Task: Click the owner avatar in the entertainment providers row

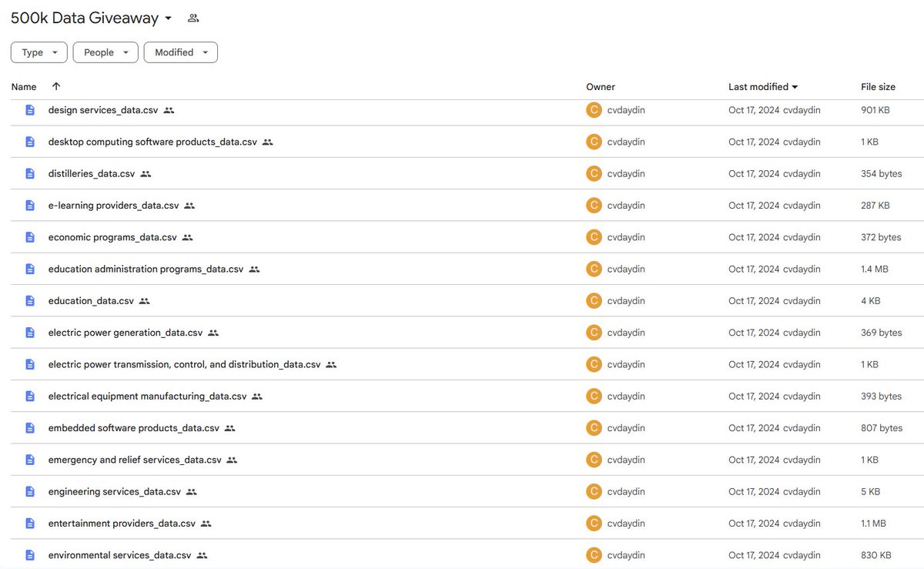Action: click(x=594, y=523)
